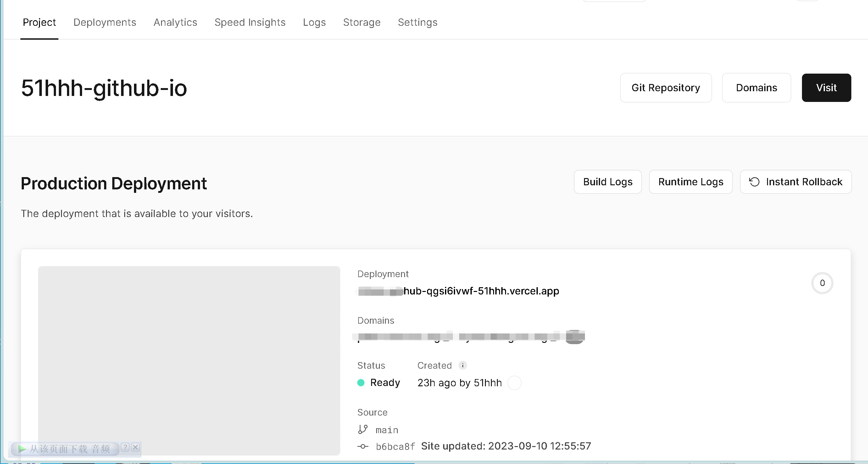Switch to the Deployments tab
The height and width of the screenshot is (464, 868).
105,22
